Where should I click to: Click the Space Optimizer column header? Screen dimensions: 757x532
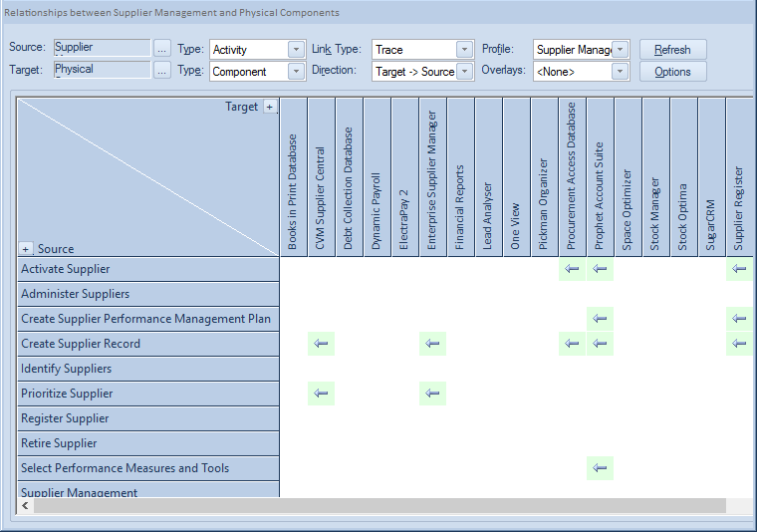tap(628, 177)
